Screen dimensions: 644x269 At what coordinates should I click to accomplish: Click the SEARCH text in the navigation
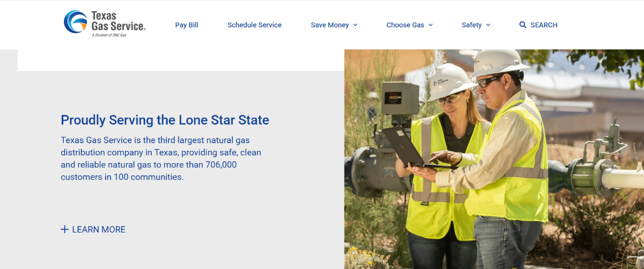tap(544, 25)
